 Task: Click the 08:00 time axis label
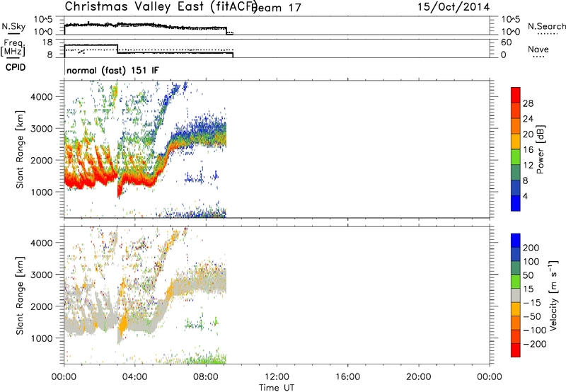(x=206, y=377)
